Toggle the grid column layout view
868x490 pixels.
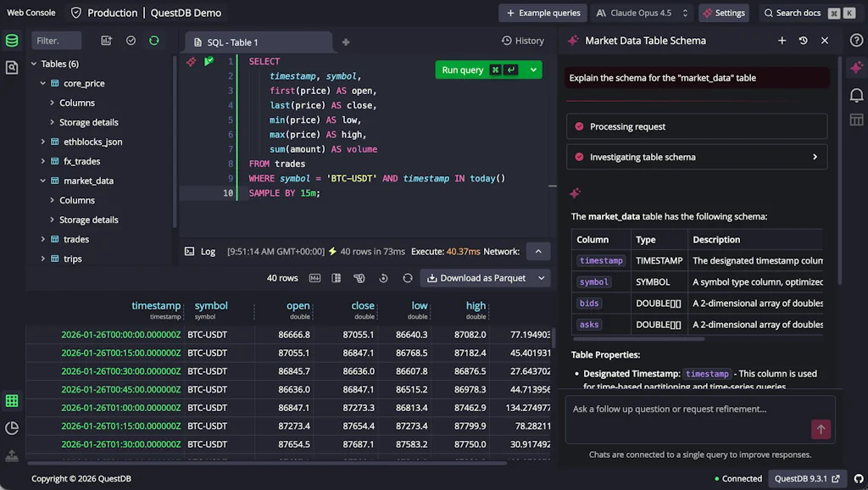335,278
